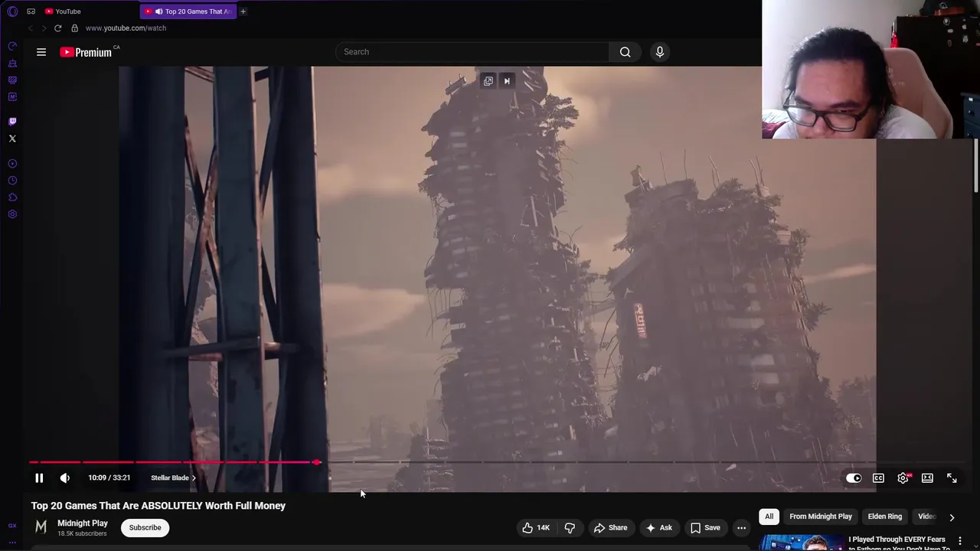Select the All filter chip
Screen dimensions: 980x551
769,517
